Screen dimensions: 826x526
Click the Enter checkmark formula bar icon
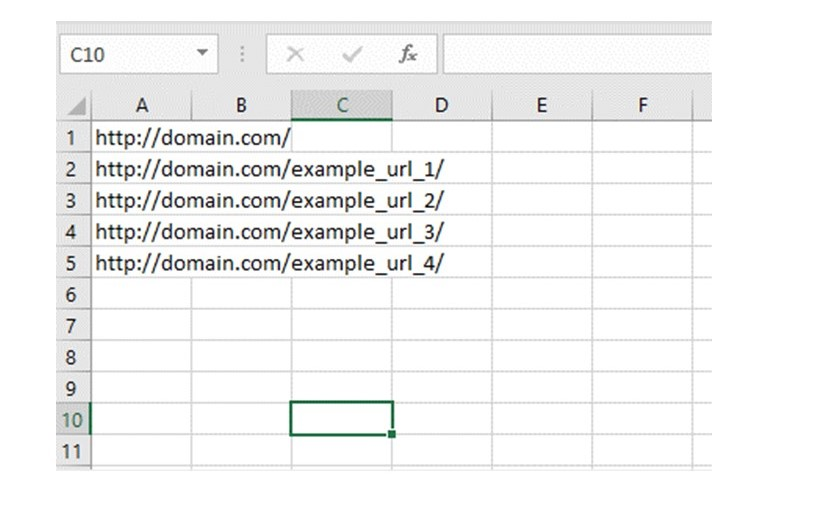(352, 54)
